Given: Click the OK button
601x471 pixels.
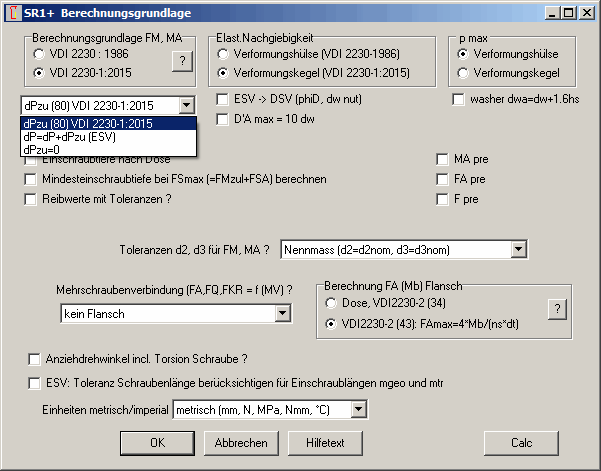Looking at the screenshot, I should coord(157,443).
